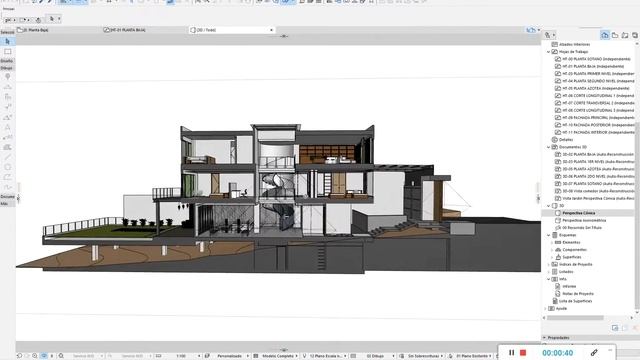Click the link icon on recorder widget
This screenshot has height=360, width=640.
coord(594,352)
